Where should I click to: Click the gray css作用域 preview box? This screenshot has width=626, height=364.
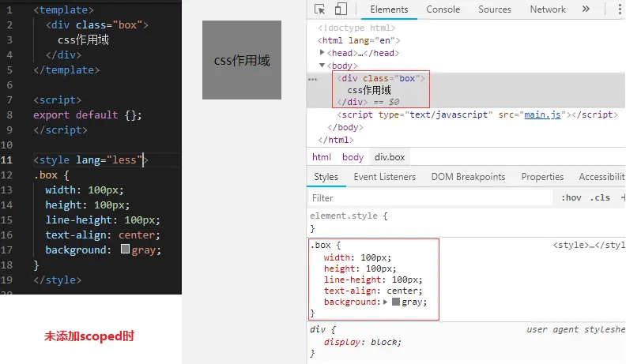(242, 60)
